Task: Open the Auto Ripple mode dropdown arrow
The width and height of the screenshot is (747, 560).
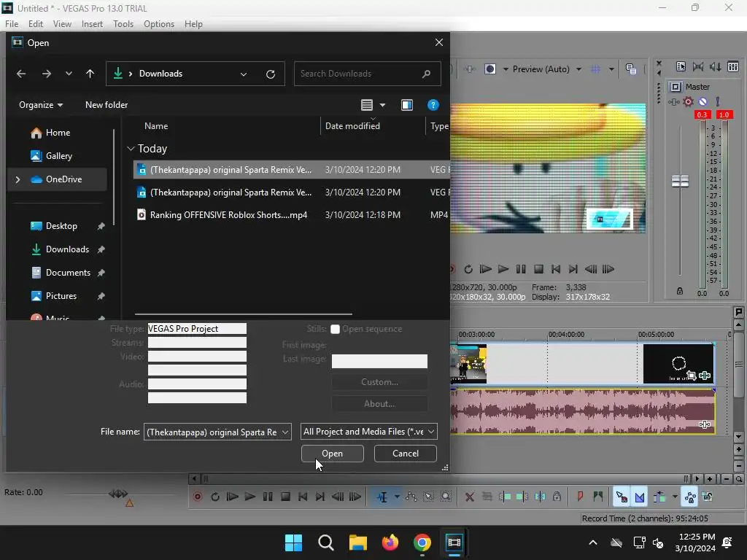Action: click(x=675, y=497)
